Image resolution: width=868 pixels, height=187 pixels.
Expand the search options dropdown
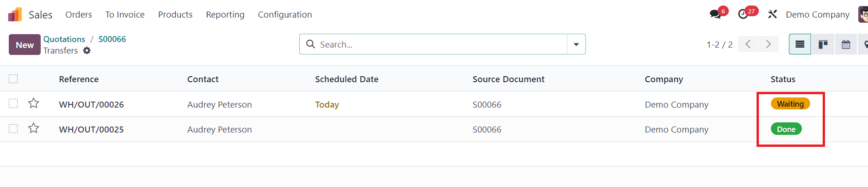576,44
